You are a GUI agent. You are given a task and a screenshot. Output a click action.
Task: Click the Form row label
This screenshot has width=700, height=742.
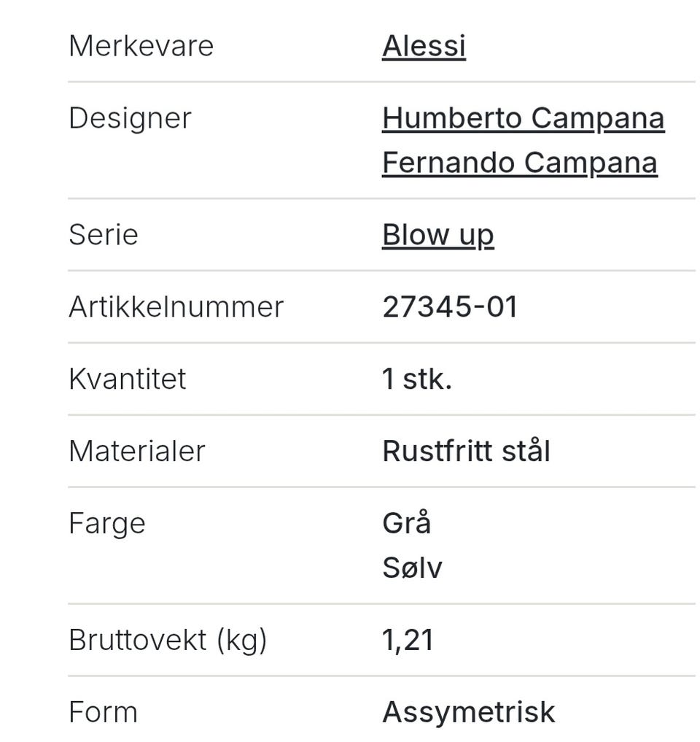[x=103, y=712]
